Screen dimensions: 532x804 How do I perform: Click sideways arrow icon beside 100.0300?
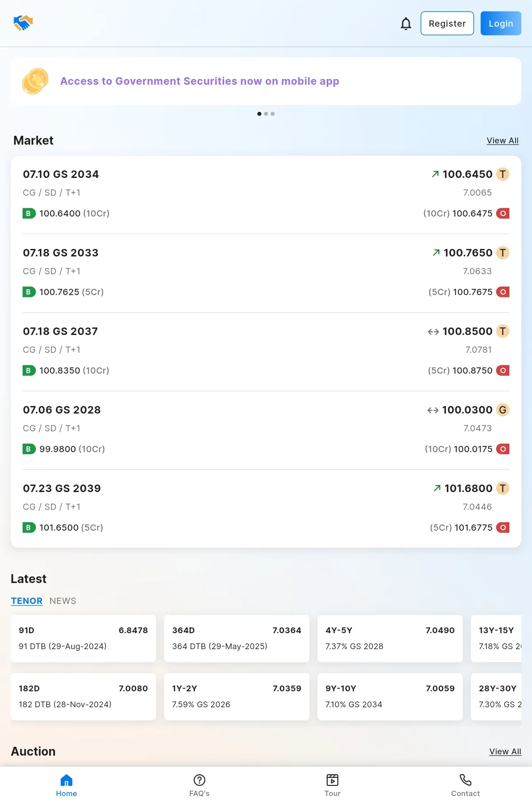[x=433, y=410]
